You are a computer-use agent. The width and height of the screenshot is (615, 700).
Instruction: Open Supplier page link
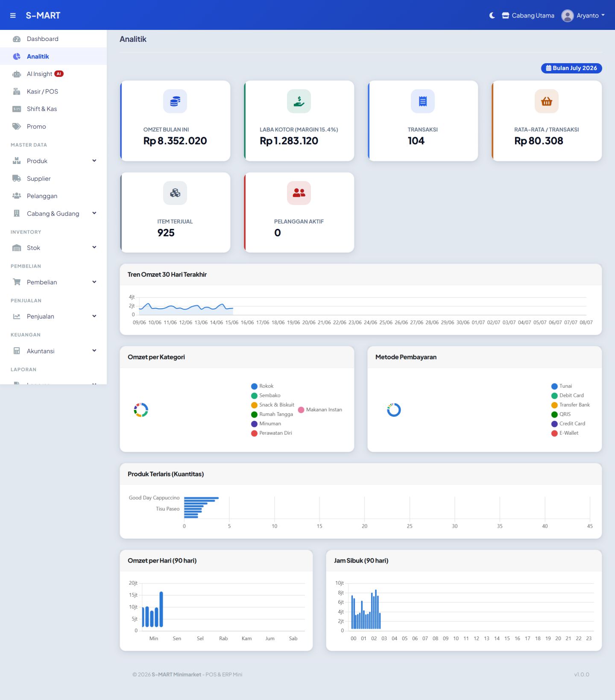(53, 179)
